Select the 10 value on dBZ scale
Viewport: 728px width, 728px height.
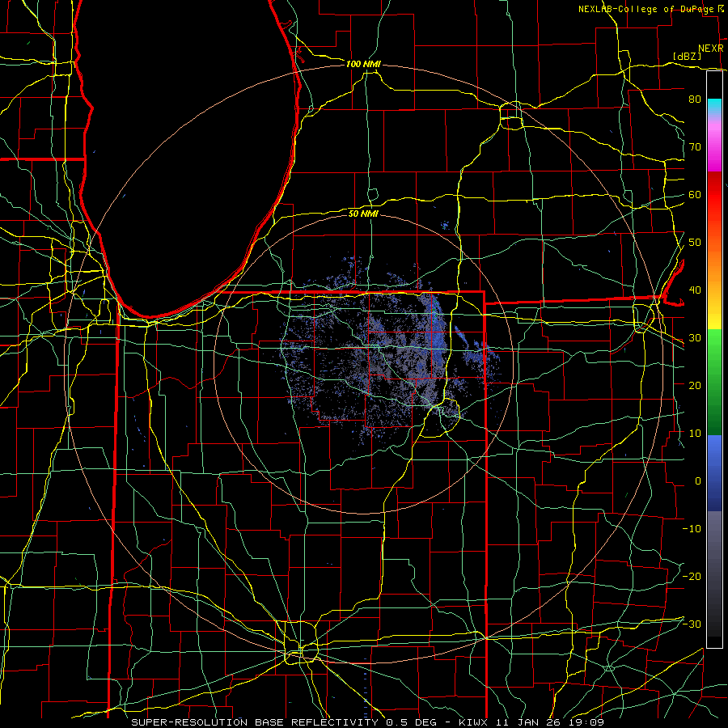695,434
